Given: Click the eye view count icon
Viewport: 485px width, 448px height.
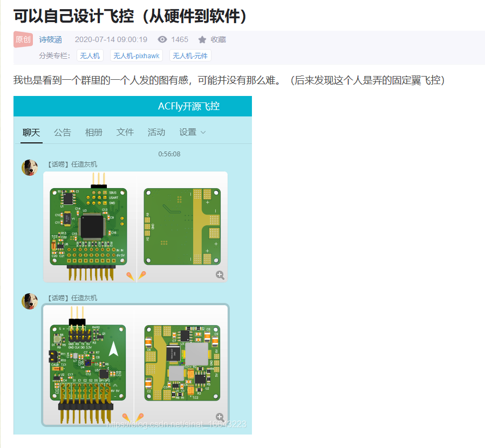Looking at the screenshot, I should [x=162, y=39].
